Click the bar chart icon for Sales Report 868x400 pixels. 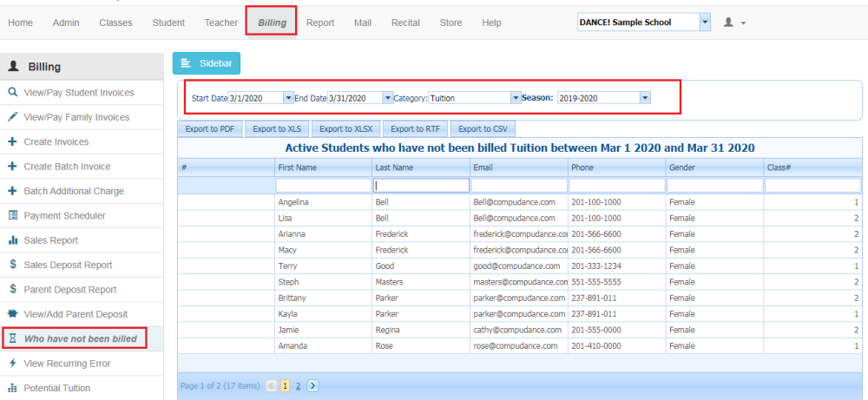coord(13,240)
